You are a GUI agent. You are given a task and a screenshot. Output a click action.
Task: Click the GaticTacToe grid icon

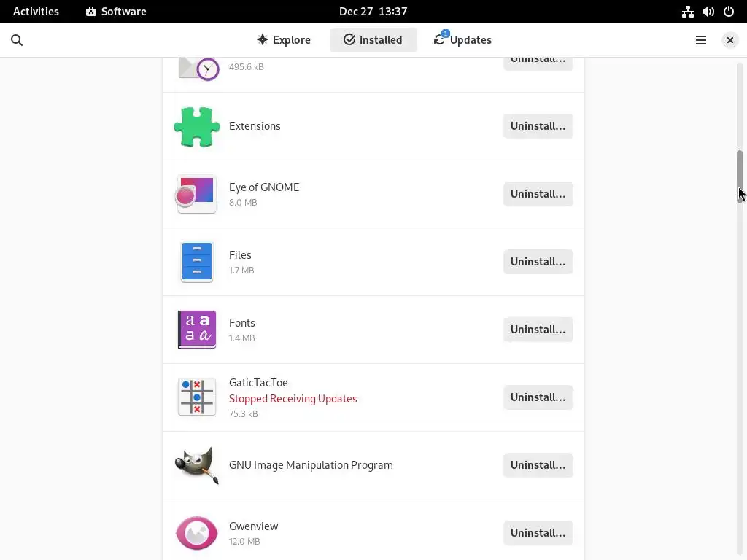(x=197, y=397)
